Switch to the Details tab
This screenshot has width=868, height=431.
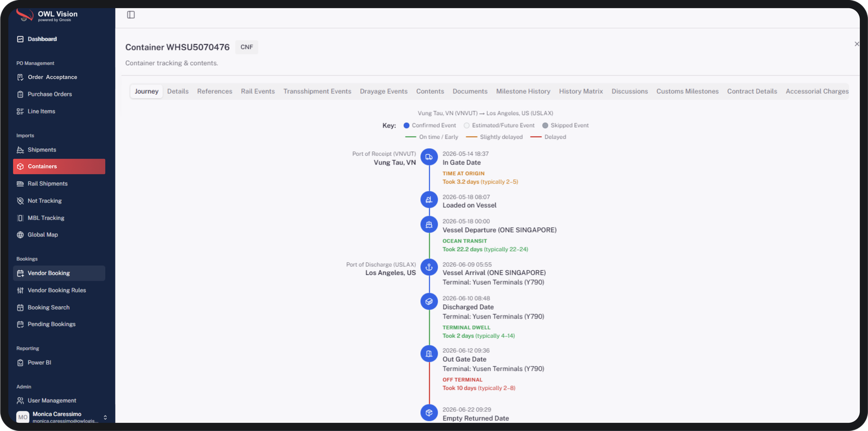(178, 91)
